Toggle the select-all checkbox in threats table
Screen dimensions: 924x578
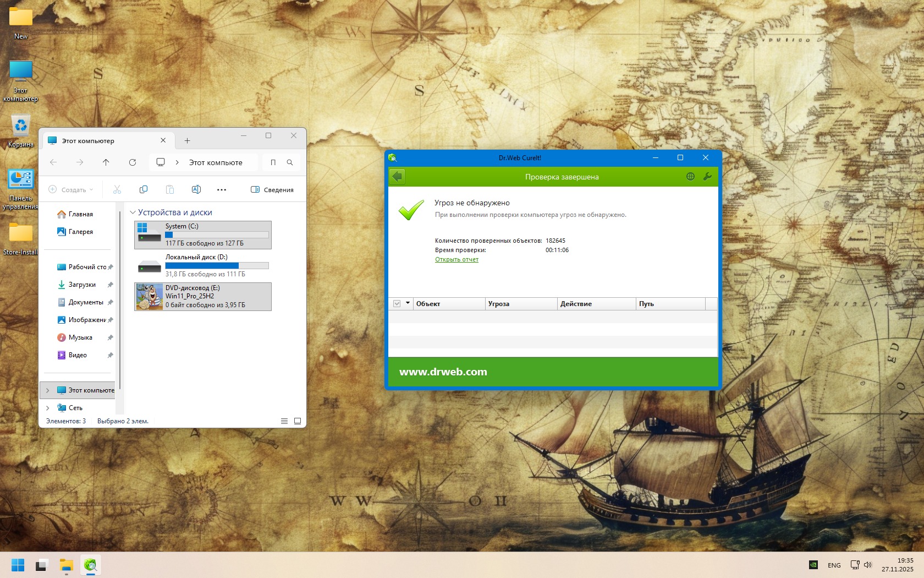point(397,304)
